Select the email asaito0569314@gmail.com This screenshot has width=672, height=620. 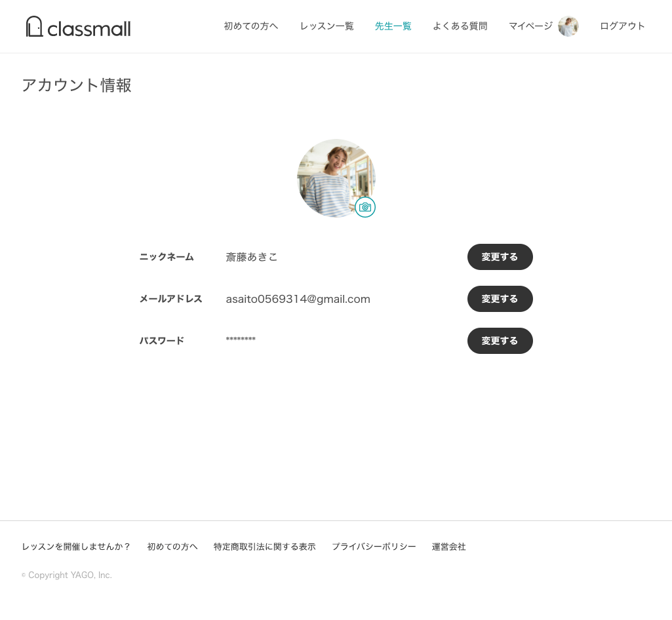pyautogui.click(x=298, y=299)
